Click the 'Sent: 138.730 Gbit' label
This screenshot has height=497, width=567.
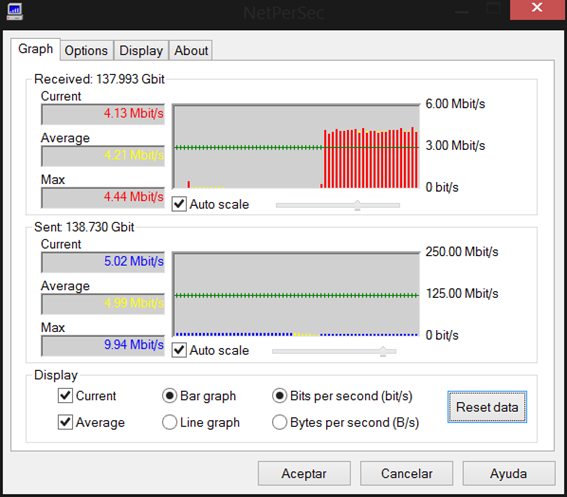pos(84,227)
